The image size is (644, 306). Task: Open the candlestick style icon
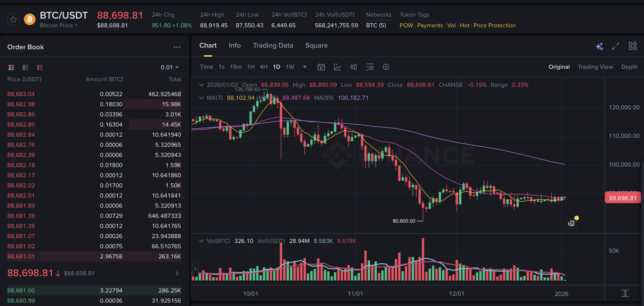(354, 67)
